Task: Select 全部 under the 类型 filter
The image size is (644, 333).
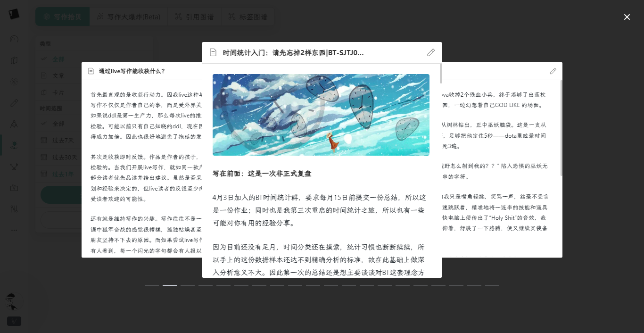Action: [x=58, y=59]
